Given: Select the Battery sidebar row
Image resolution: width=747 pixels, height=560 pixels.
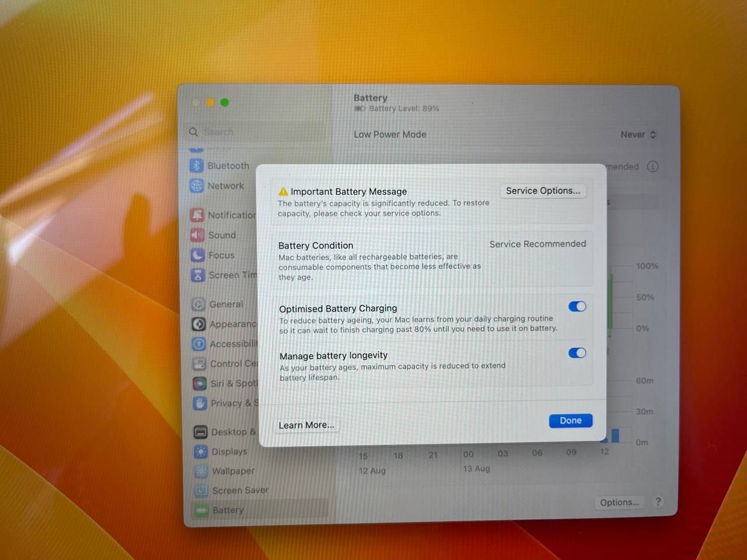Looking at the screenshot, I should click(260, 510).
